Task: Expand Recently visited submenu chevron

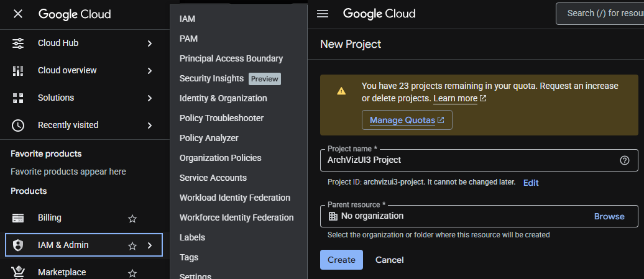Action: [150, 125]
